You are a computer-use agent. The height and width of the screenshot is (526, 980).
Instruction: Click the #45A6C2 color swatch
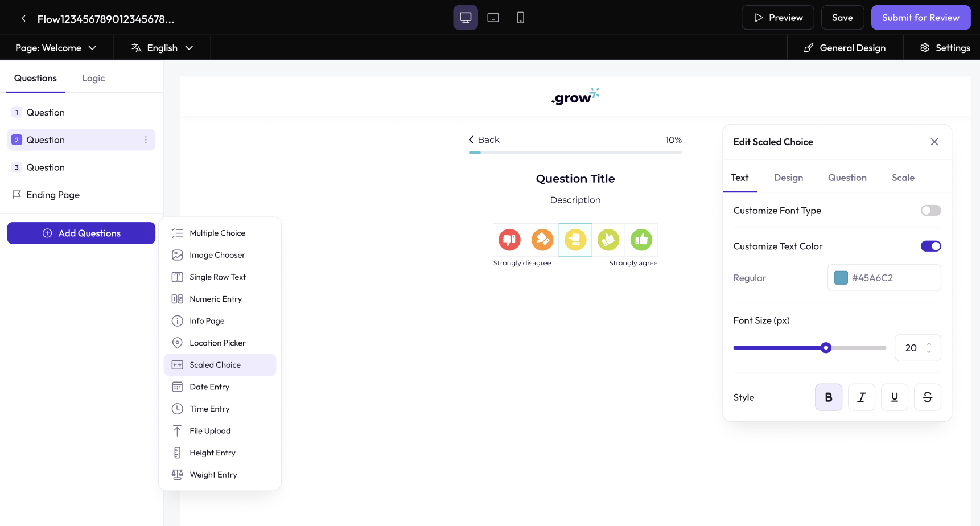[841, 278]
